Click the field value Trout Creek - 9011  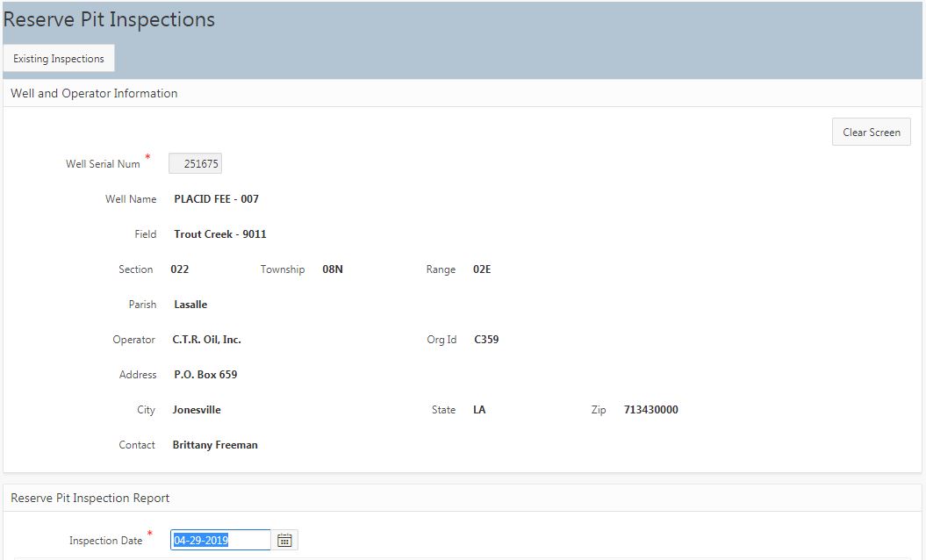tap(219, 234)
